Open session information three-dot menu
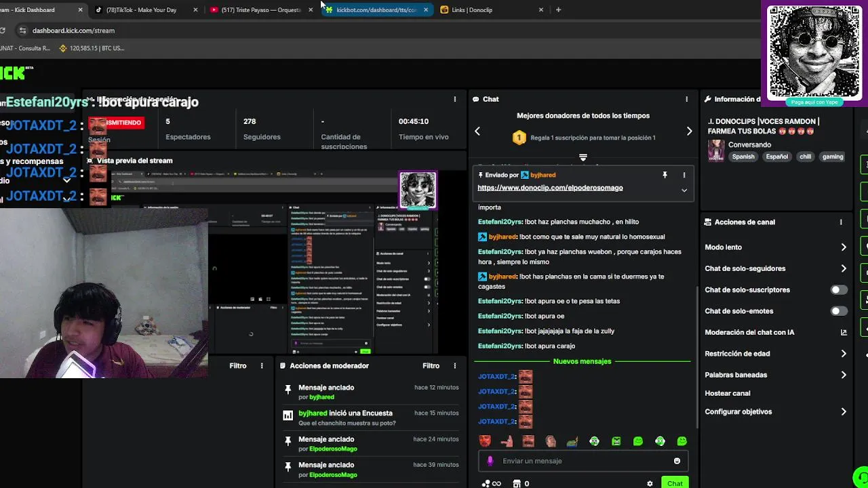868x488 pixels. [x=455, y=99]
